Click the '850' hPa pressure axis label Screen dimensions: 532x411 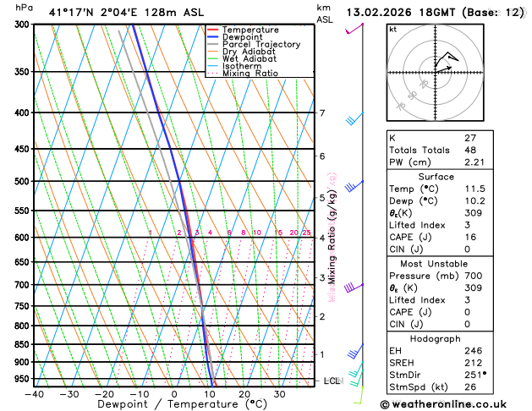click(x=24, y=344)
